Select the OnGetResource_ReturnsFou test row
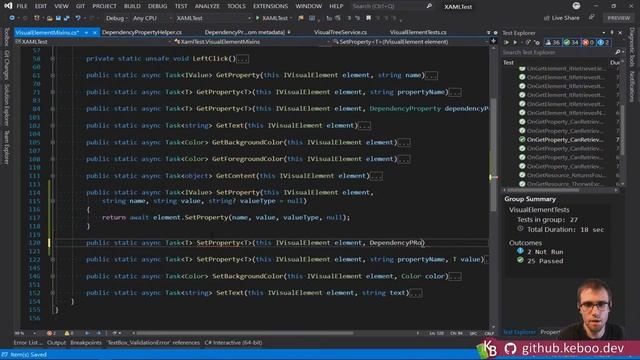 tap(565, 175)
